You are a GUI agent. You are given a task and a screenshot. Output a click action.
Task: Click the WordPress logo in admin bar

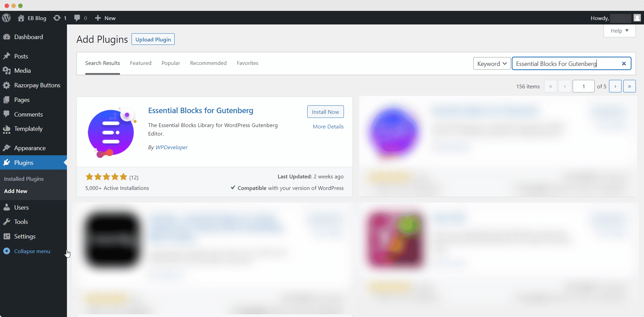tap(6, 18)
